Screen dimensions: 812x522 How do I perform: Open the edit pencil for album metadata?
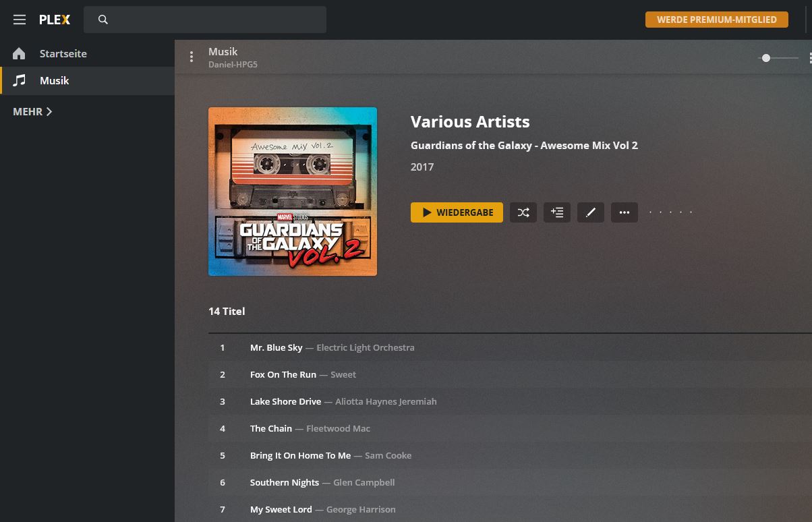[591, 212]
